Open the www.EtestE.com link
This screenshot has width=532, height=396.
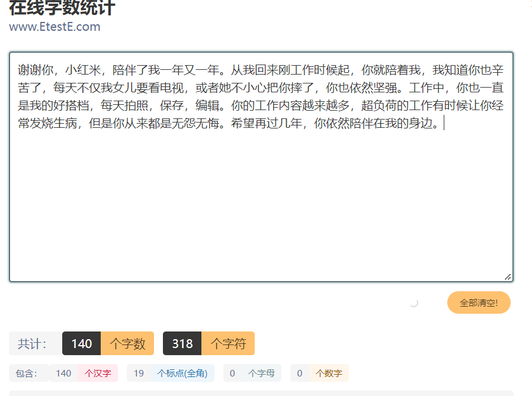[55, 27]
